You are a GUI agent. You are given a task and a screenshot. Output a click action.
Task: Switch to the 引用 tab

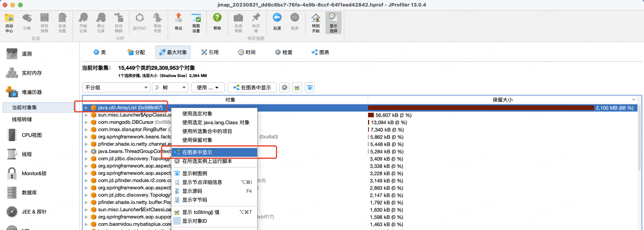[210, 53]
